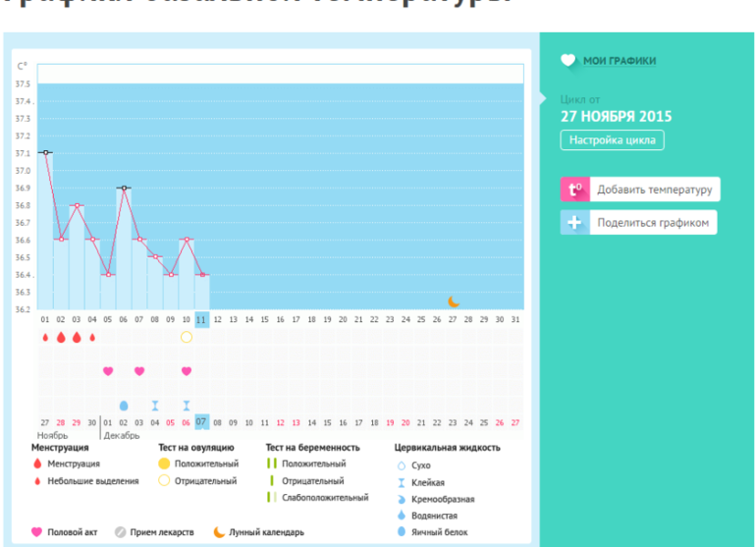Click the heart icon beside МОИ ГРАФИКИ
The height and width of the screenshot is (547, 756).
coord(568,61)
